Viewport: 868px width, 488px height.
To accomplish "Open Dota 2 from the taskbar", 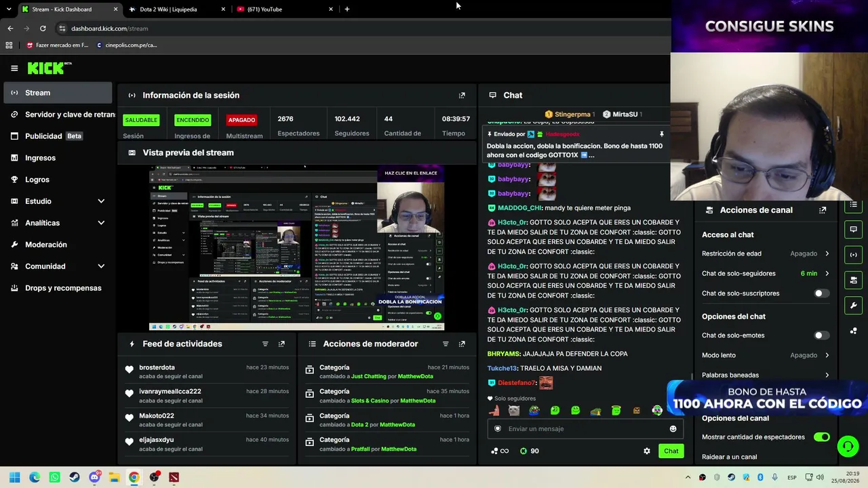I will pyautogui.click(x=174, y=477).
